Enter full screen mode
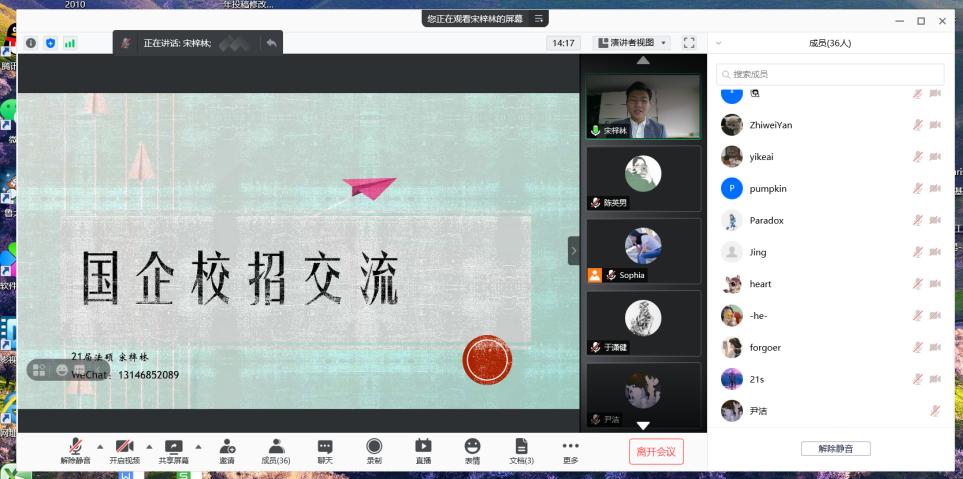963x479 pixels. tap(688, 43)
